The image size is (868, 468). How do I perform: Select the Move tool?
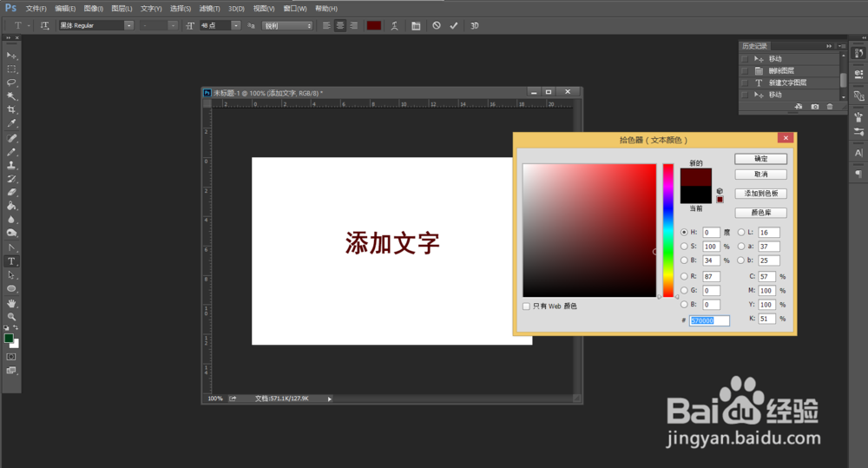[x=11, y=56]
